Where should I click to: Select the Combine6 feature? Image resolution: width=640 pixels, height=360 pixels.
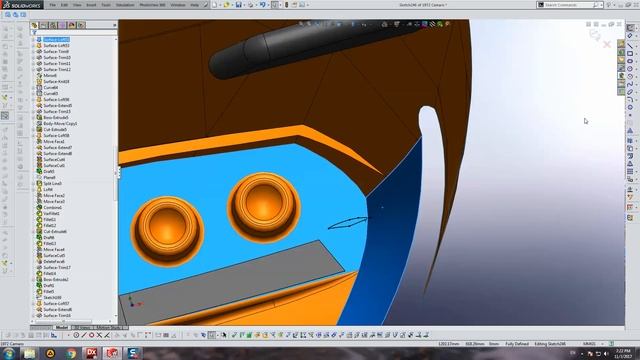52,207
